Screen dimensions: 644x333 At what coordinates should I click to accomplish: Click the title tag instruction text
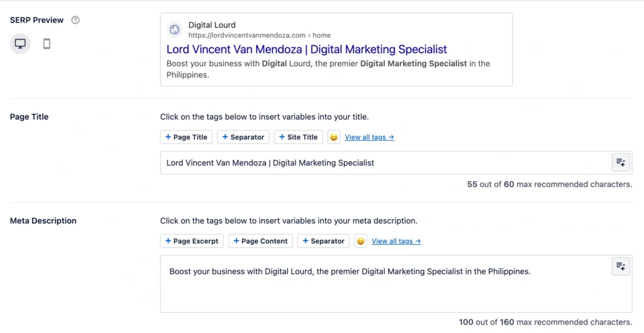click(265, 116)
